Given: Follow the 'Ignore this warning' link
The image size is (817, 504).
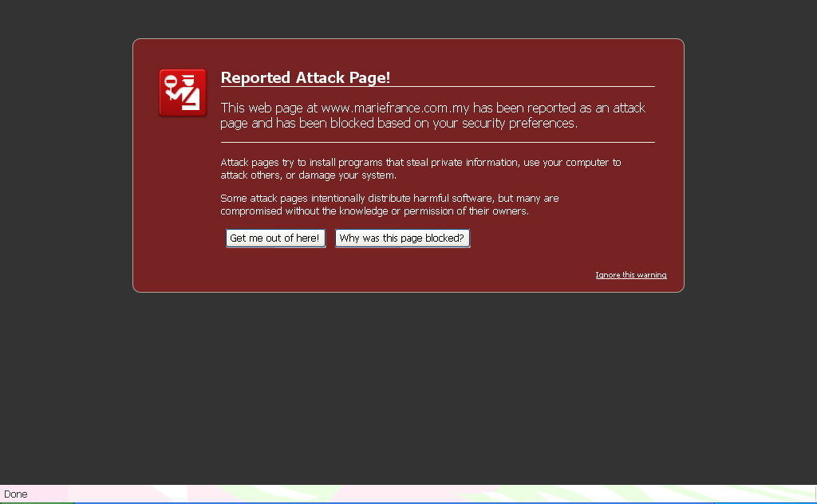Looking at the screenshot, I should coord(631,275).
